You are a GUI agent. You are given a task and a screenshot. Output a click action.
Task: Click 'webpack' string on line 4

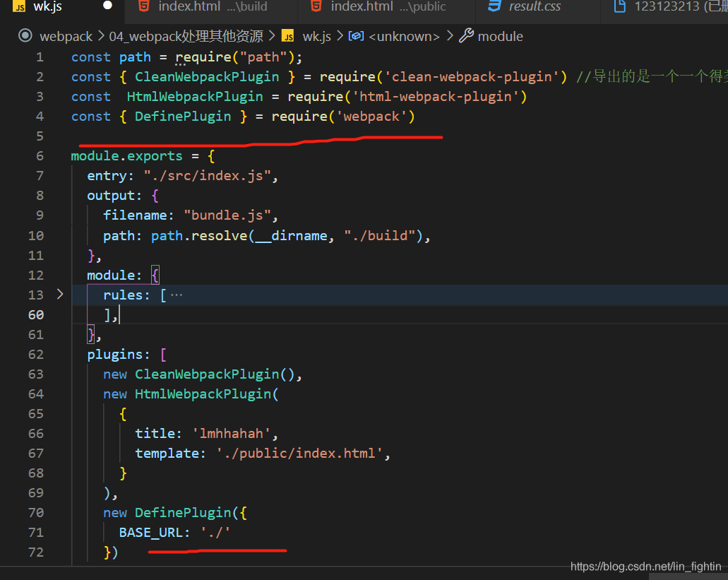pyautogui.click(x=371, y=116)
